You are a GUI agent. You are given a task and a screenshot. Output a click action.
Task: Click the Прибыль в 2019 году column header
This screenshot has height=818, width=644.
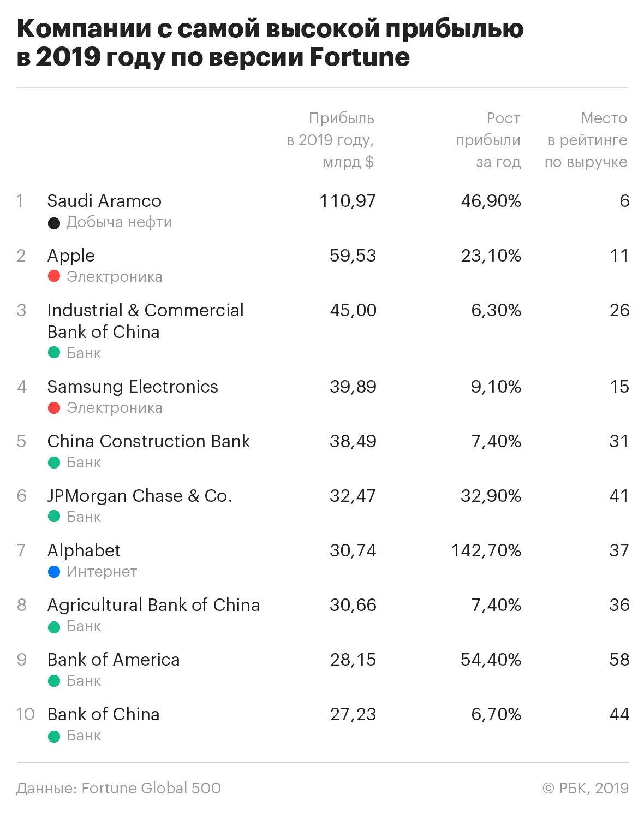(331, 140)
